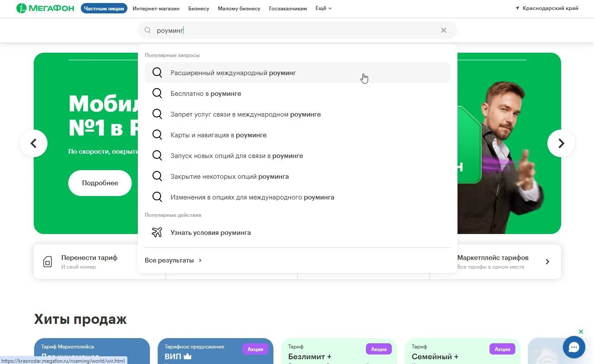
Task: Select suggestion Изменения в опциях для международного роуминга
Action: coord(298,197)
